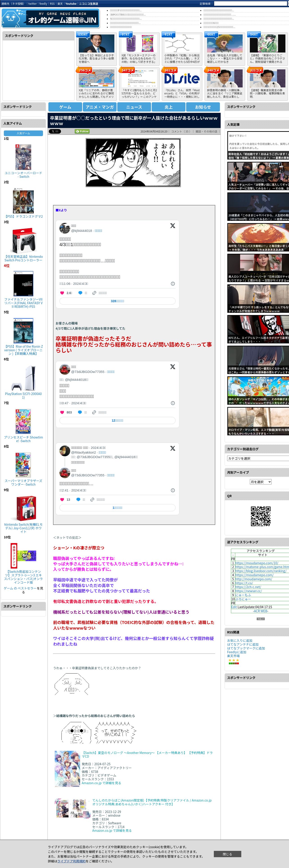Click the QR code image

pos(261,516)
